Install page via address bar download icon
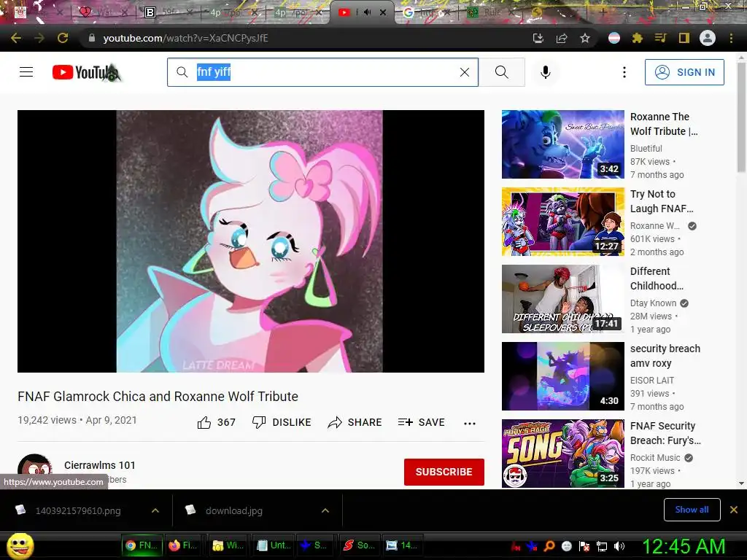The image size is (747, 560). [538, 38]
